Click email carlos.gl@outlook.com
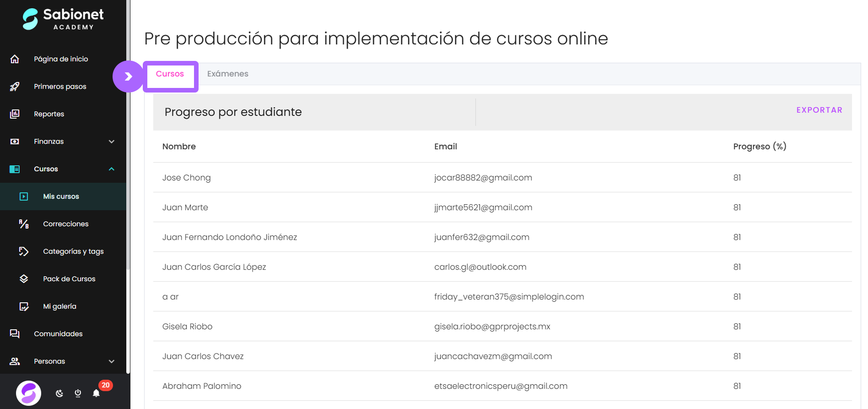 (x=480, y=267)
